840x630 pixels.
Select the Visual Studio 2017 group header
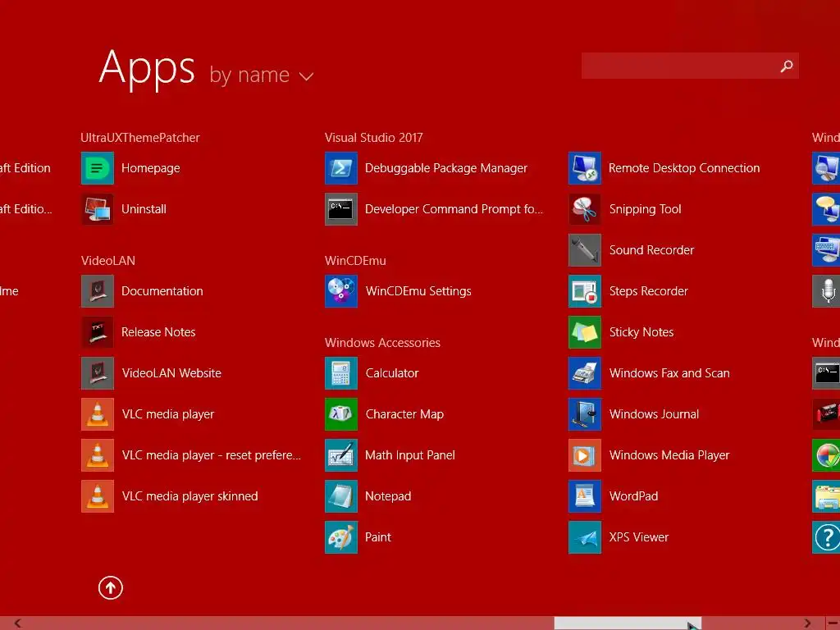373,138
